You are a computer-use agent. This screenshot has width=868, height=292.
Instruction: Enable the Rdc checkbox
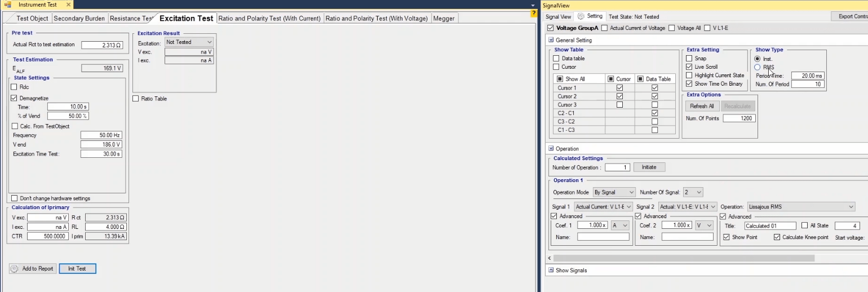point(15,87)
